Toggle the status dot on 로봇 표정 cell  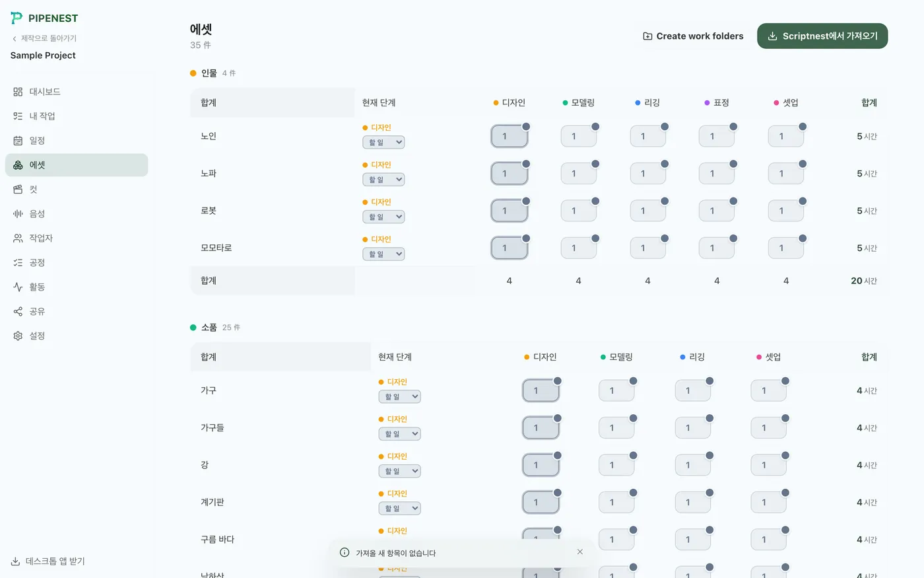[x=733, y=201]
